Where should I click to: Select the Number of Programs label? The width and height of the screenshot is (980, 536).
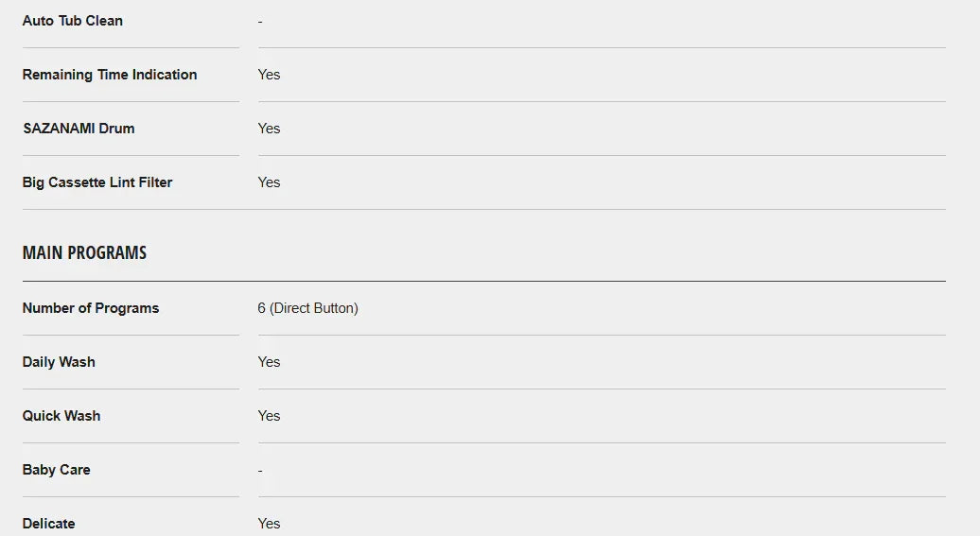click(x=91, y=308)
